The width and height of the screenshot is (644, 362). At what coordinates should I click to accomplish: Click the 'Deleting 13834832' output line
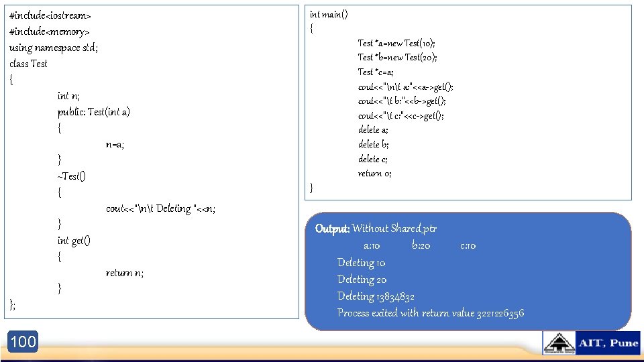click(376, 296)
